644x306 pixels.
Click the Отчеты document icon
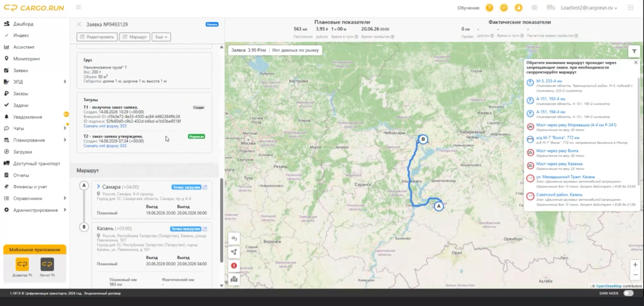tap(6, 175)
